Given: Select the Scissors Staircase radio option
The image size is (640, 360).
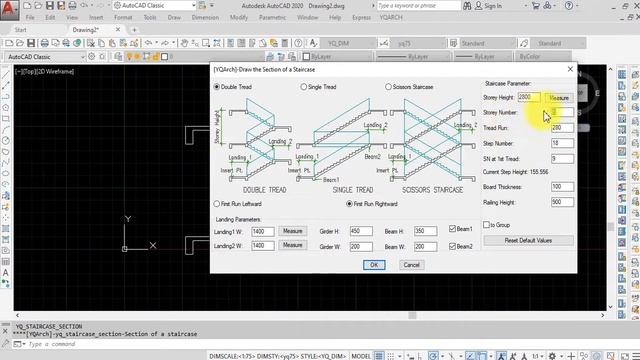Looking at the screenshot, I should coord(388,87).
